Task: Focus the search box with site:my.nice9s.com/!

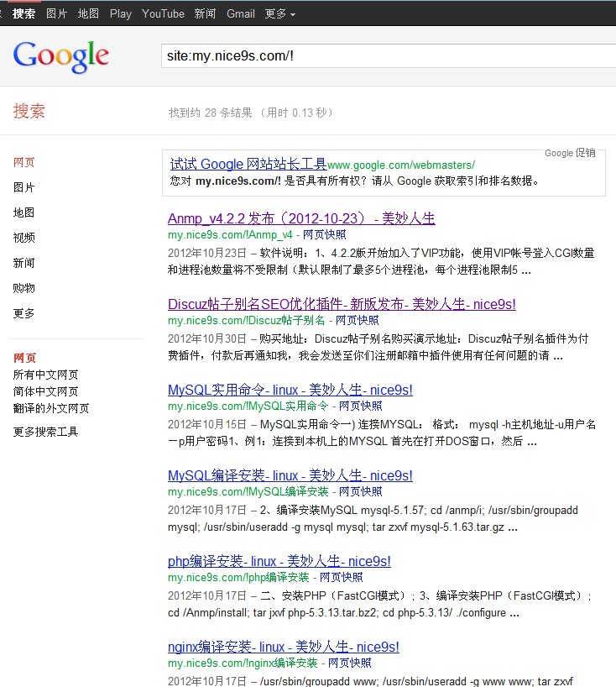Action: pyautogui.click(x=389, y=56)
